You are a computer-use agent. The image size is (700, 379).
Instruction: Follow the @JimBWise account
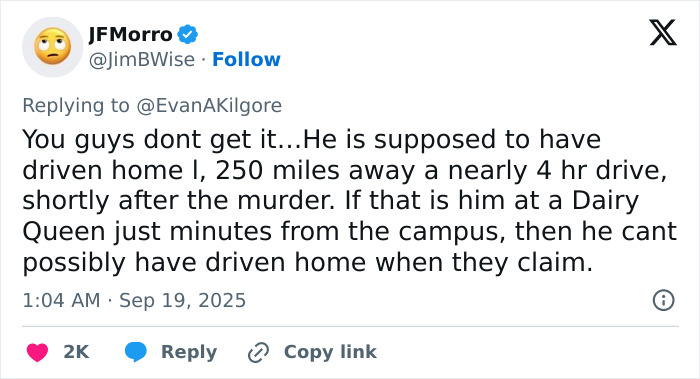pyautogui.click(x=246, y=59)
